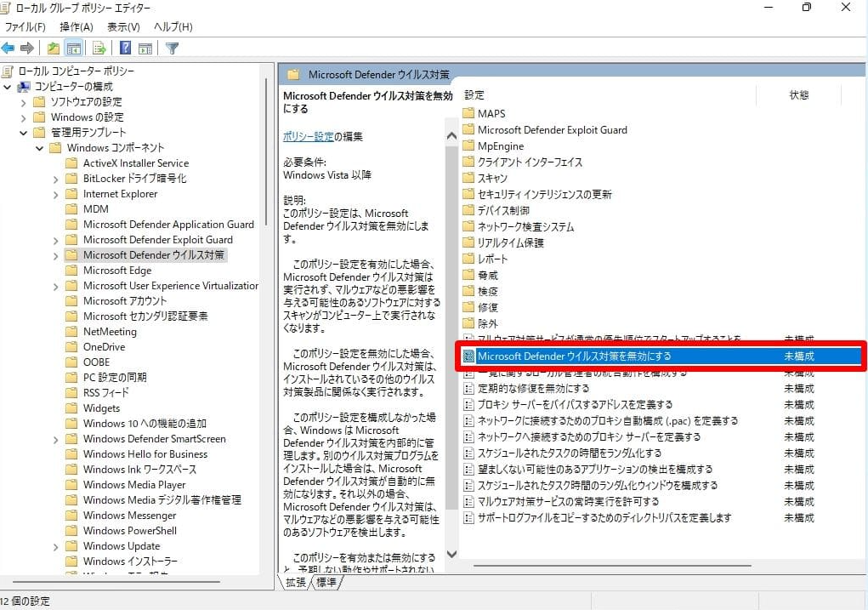Select スケジュールされたタスクの時間をランダム化する setting

click(570, 453)
